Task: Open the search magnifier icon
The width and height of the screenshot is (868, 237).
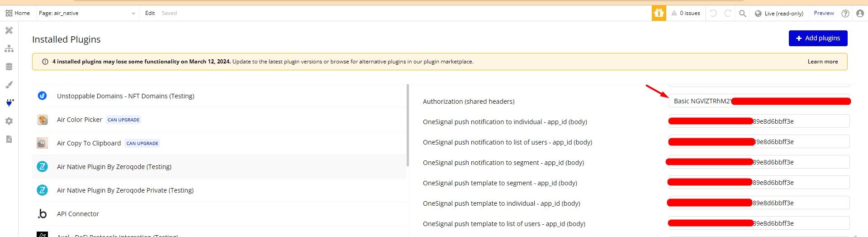Action: click(743, 14)
